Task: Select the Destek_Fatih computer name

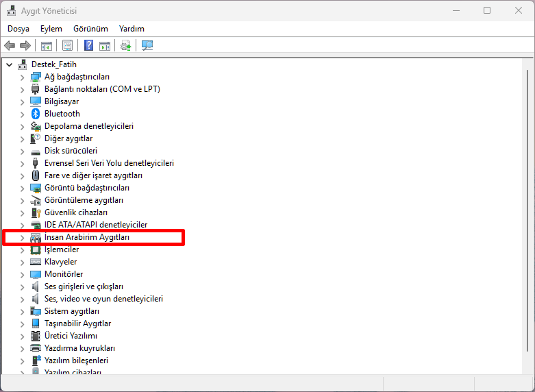Action: pyautogui.click(x=54, y=64)
